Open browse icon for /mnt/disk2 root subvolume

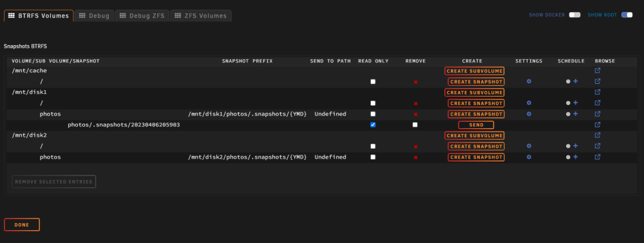tap(598, 146)
